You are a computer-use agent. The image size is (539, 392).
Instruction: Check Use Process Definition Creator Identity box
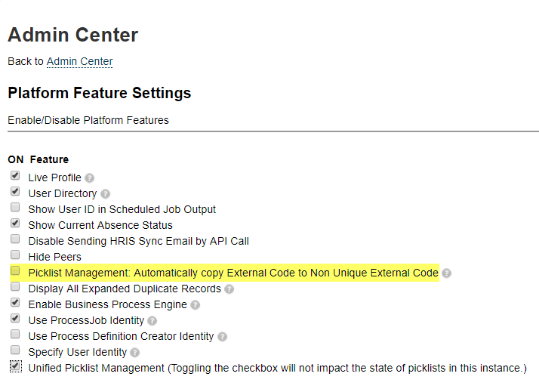coord(15,334)
